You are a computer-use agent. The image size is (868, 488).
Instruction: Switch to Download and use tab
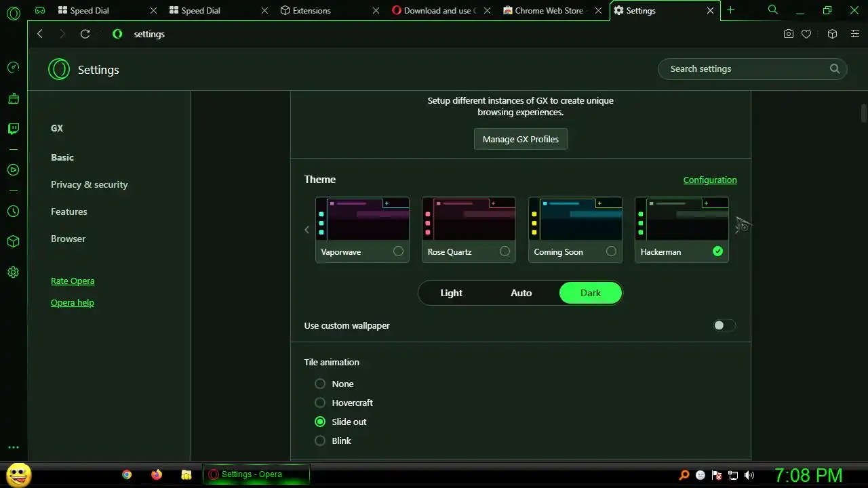(441, 10)
